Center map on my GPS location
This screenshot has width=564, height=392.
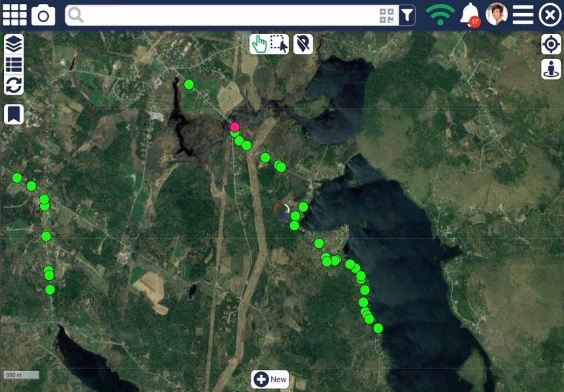pyautogui.click(x=551, y=44)
